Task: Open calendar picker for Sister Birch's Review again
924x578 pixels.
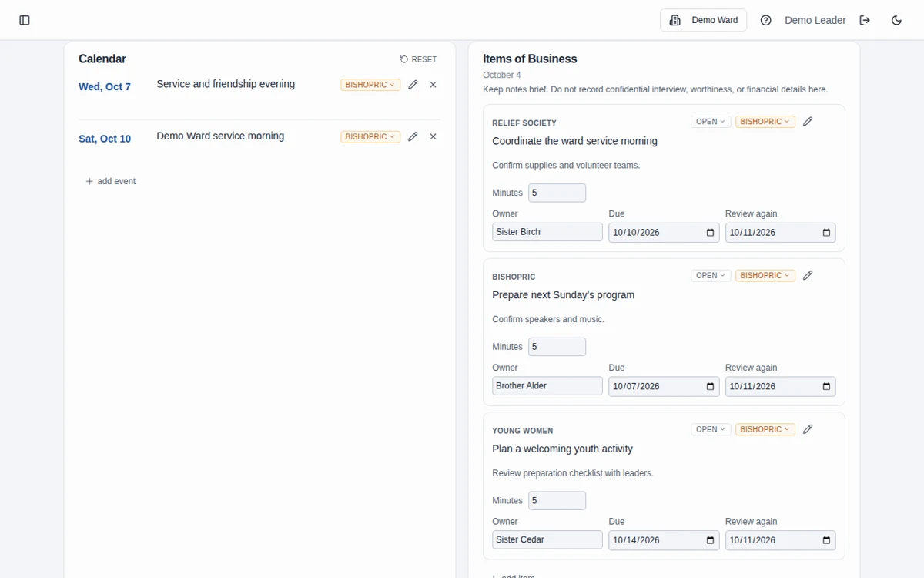Action: point(826,233)
